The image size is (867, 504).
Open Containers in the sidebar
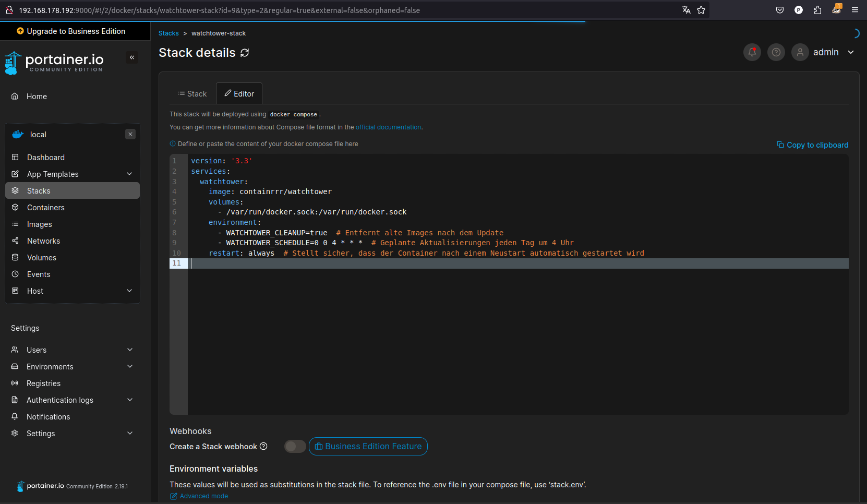pyautogui.click(x=46, y=208)
